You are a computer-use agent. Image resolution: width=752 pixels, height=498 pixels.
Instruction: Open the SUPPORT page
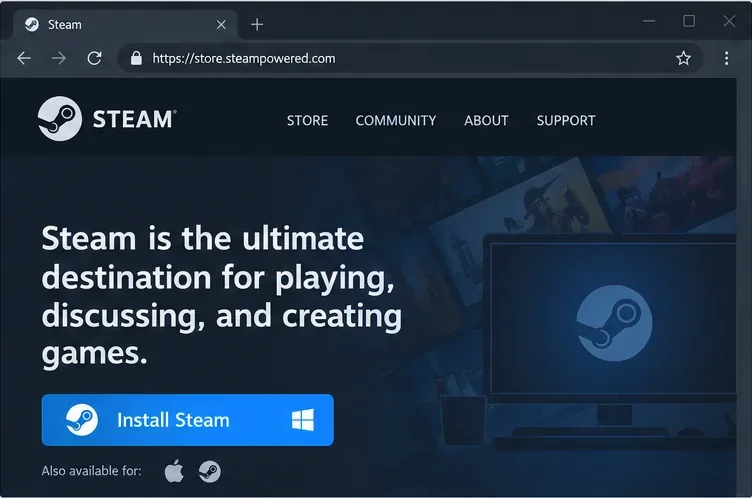[x=566, y=120]
